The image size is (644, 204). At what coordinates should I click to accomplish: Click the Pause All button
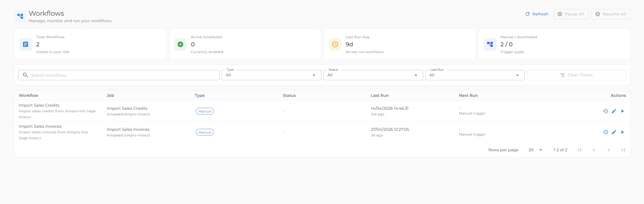pyautogui.click(x=571, y=14)
